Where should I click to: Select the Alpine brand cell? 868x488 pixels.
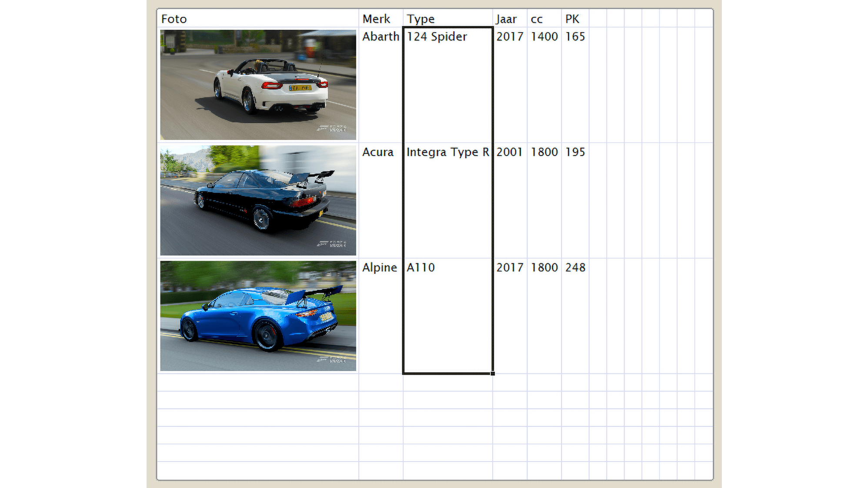point(380,268)
